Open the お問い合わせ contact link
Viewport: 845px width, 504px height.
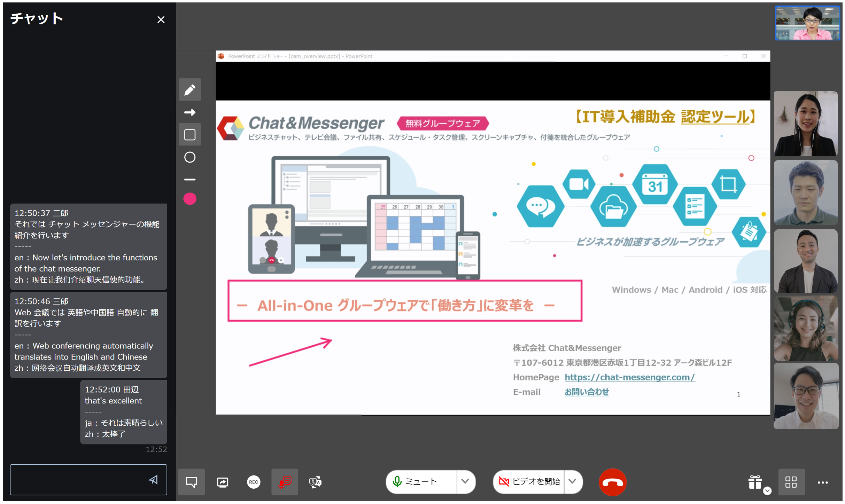pos(587,392)
